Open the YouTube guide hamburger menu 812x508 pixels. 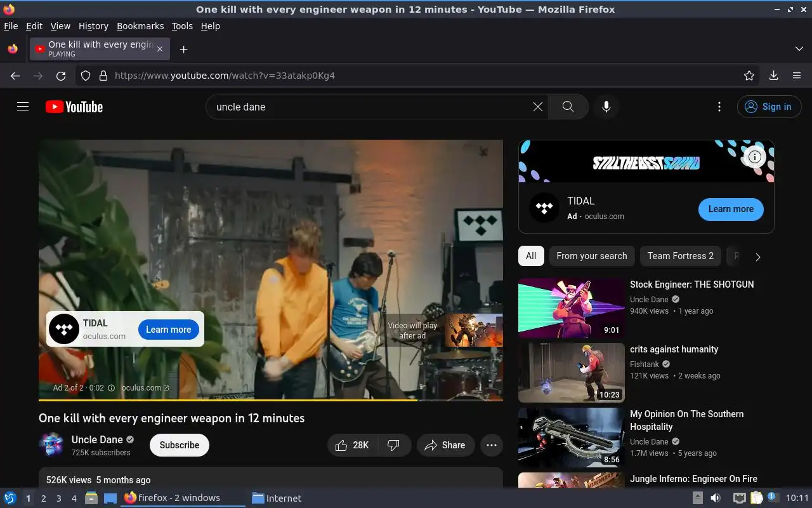[23, 107]
